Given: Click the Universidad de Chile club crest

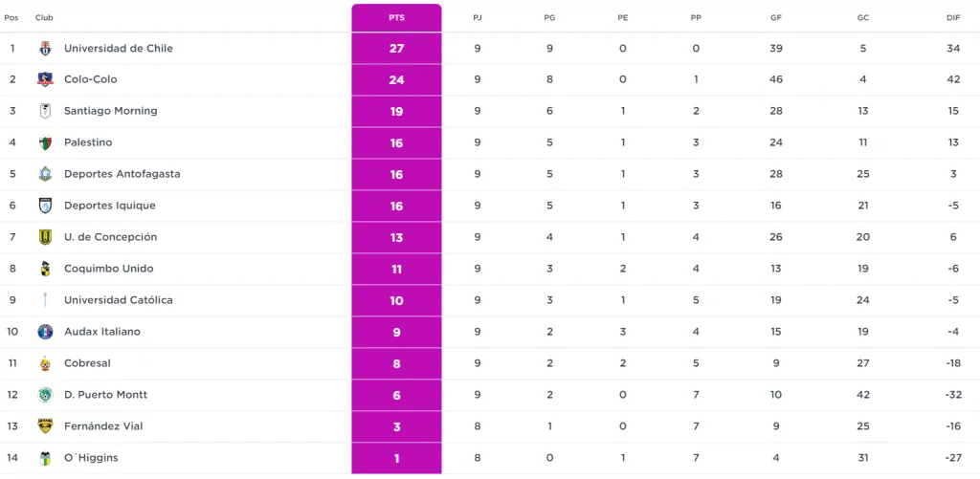Looking at the screenshot, I should click(45, 49).
